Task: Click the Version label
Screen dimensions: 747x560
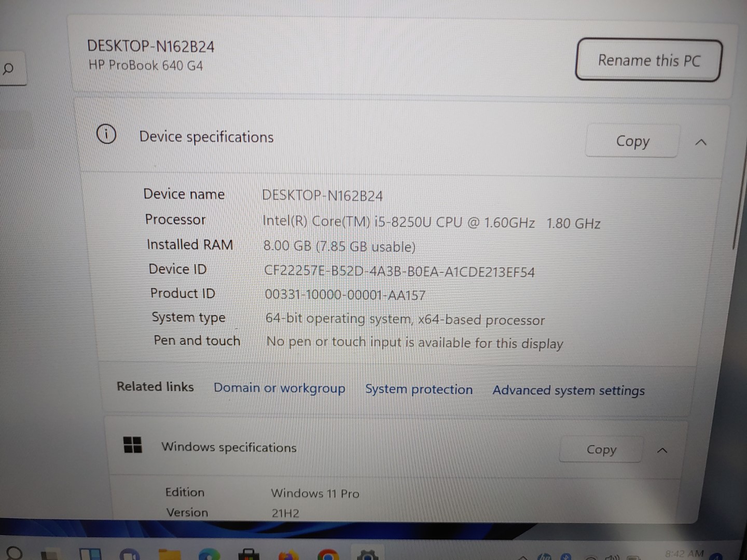Action: coord(187,512)
